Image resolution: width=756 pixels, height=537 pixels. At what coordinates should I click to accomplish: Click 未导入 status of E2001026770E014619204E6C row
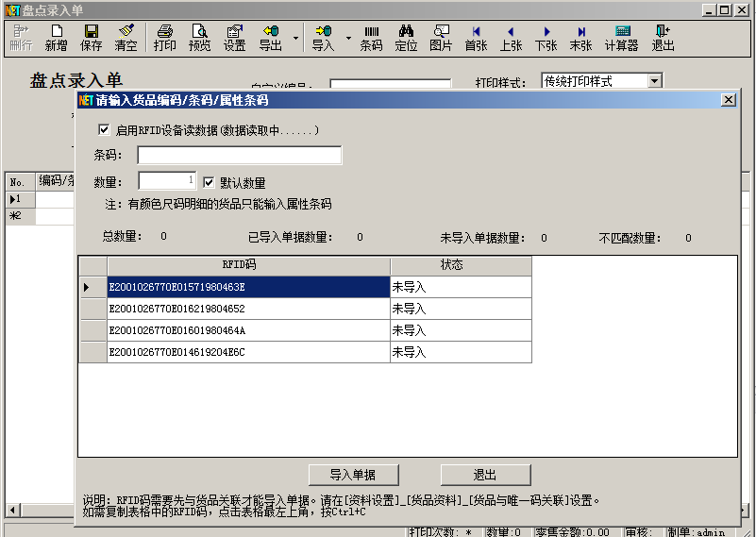(x=461, y=352)
